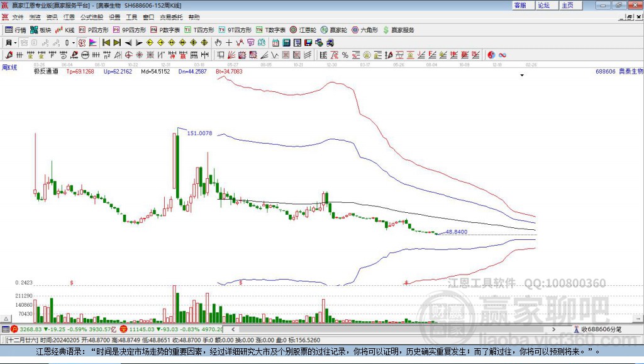Open the 文件 menu
Viewport: 644px width, 364px height.
[18, 17]
